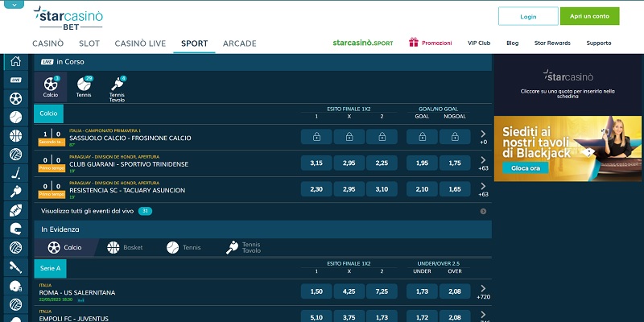Expand more bets for Sassuolo - Frosinone

(483, 136)
